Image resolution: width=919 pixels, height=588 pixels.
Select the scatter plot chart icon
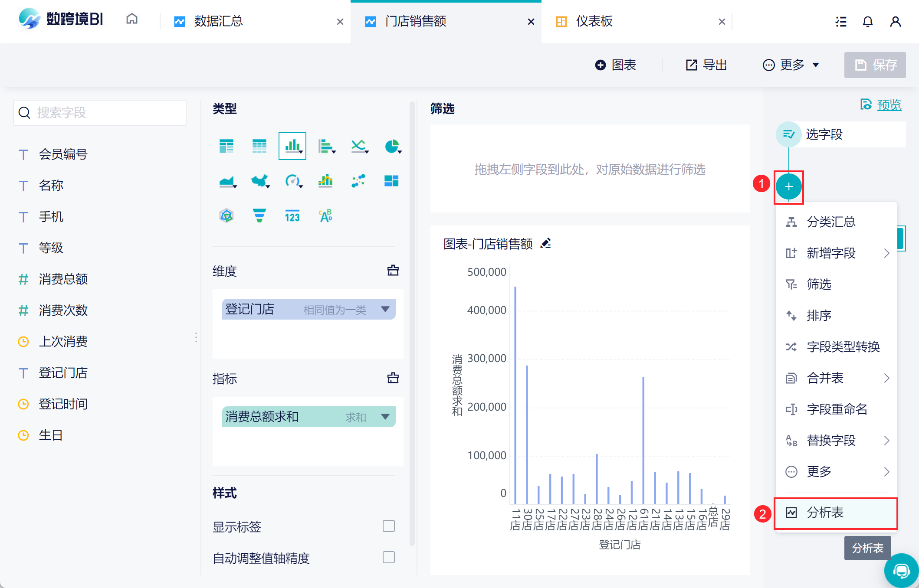click(x=358, y=181)
